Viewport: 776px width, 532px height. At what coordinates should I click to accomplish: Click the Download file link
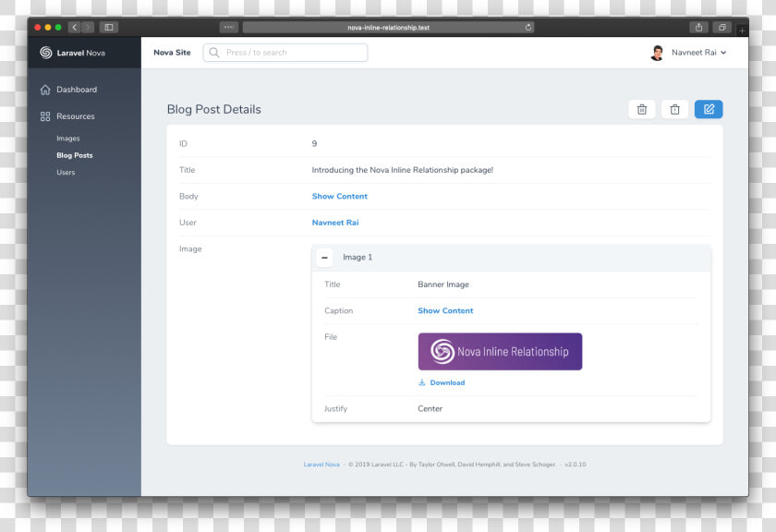(x=447, y=382)
